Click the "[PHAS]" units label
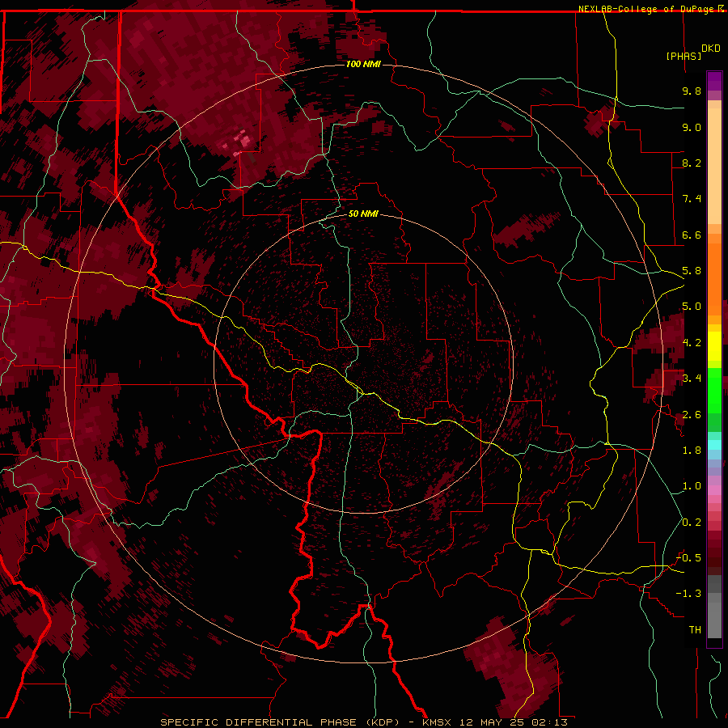Screen dimensions: 728x728 pos(684,56)
